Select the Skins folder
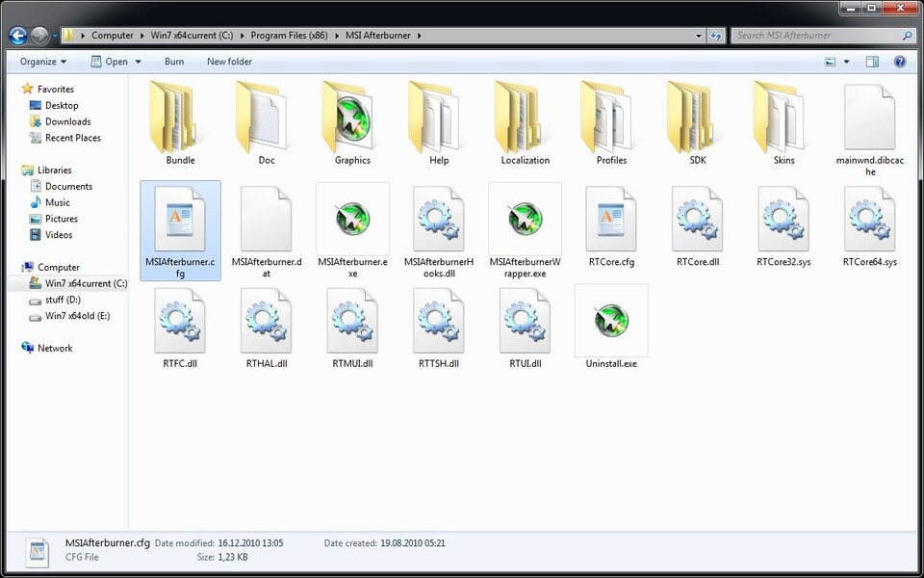The width and height of the screenshot is (924, 578). tap(783, 117)
